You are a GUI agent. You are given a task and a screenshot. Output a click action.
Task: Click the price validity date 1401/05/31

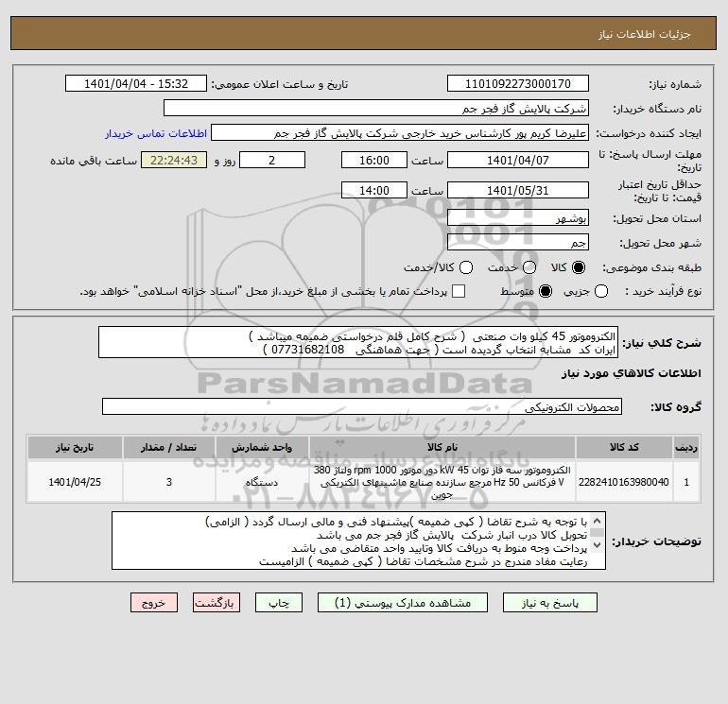tap(518, 190)
